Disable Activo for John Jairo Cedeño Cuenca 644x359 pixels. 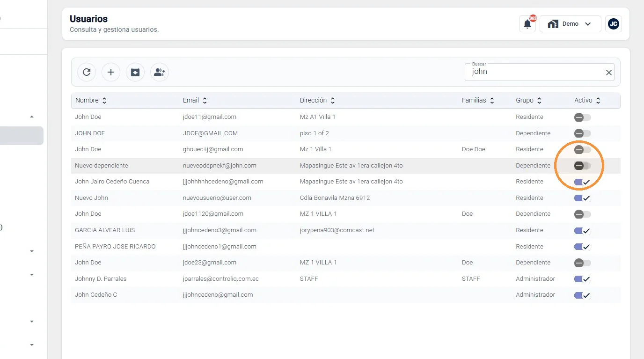click(583, 182)
